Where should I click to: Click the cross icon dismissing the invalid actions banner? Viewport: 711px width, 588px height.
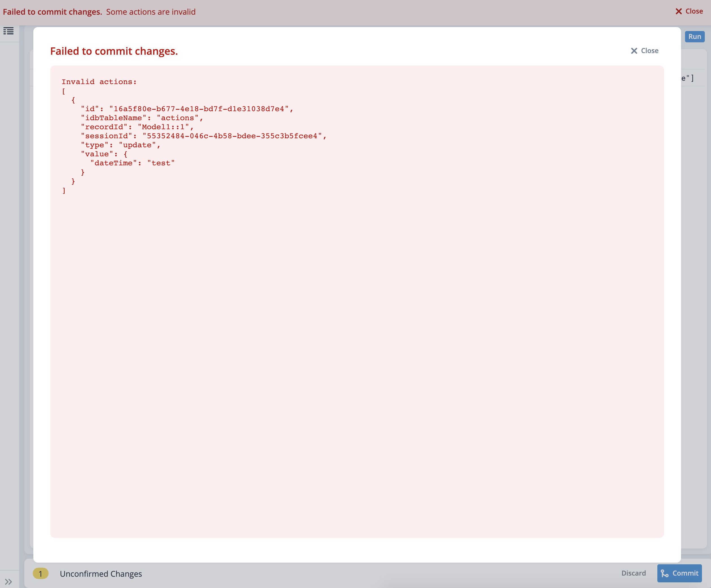[679, 11]
